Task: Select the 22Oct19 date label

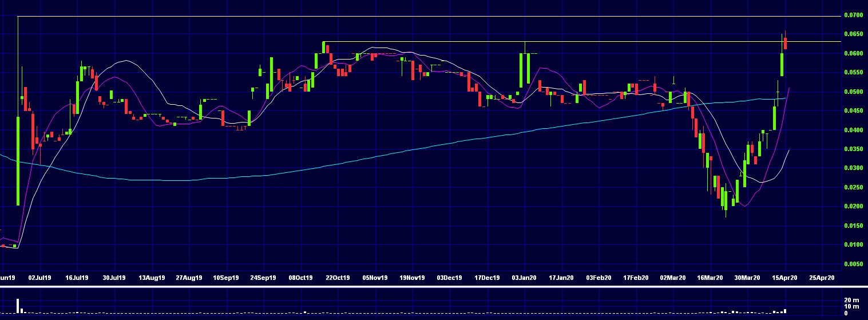Action: coord(338,278)
